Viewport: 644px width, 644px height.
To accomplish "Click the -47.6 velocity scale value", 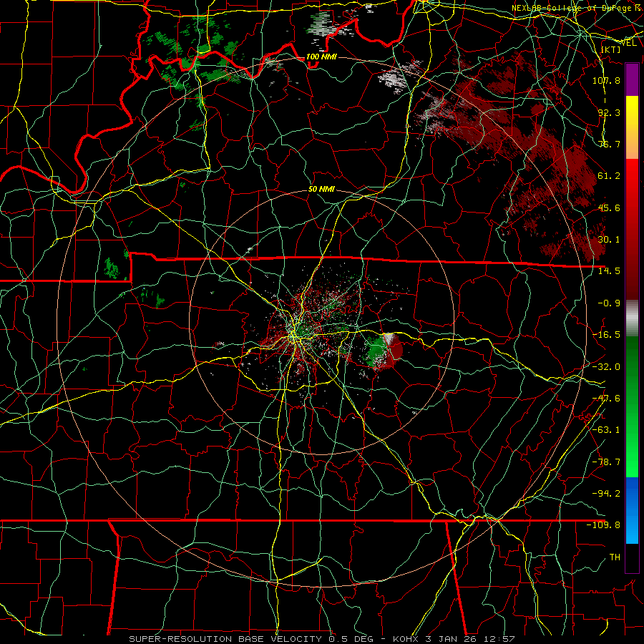I will click(x=606, y=399).
